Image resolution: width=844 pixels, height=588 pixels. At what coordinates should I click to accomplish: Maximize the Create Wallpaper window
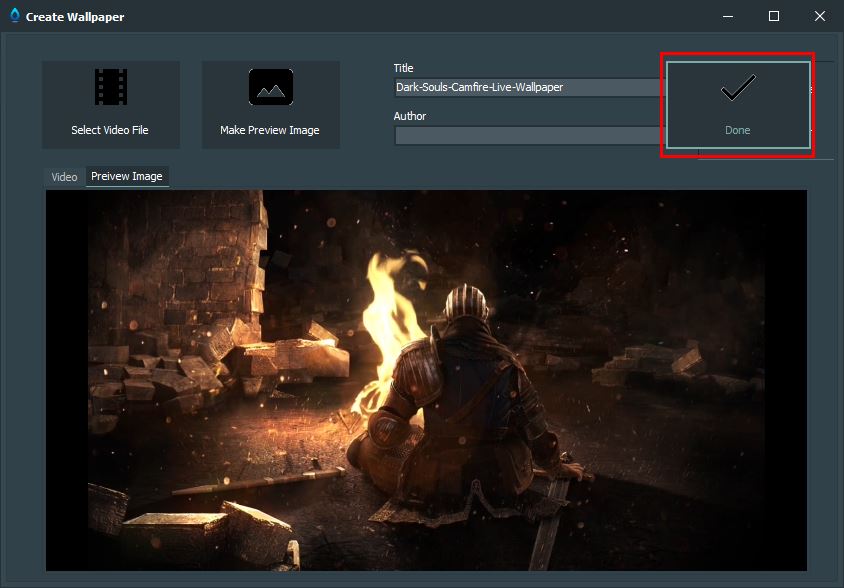(x=773, y=16)
